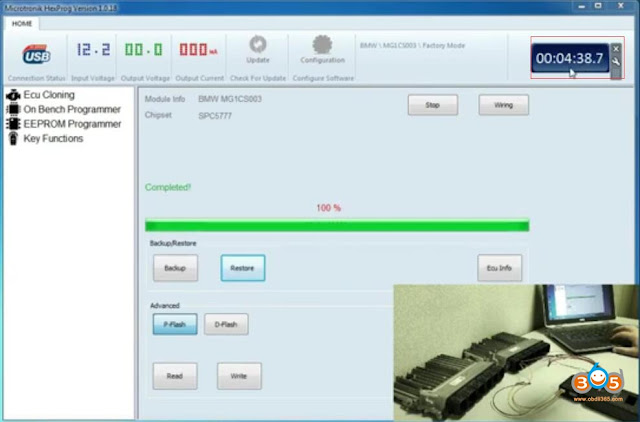
Task: Click the 12.2 input voltage display
Action: pyautogui.click(x=93, y=50)
